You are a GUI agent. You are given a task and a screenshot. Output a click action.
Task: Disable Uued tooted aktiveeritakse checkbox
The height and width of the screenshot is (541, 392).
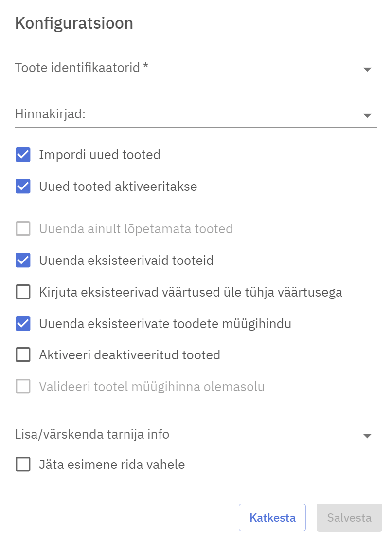point(23,187)
